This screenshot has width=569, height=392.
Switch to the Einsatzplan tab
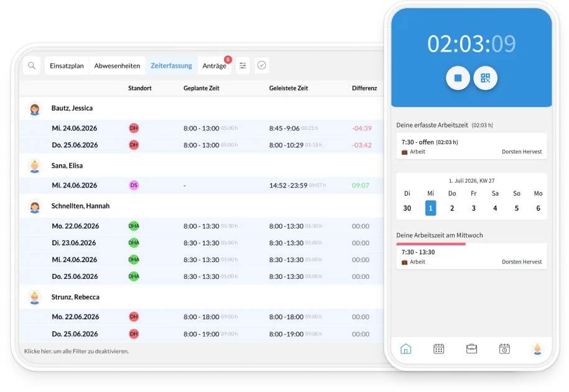point(67,66)
